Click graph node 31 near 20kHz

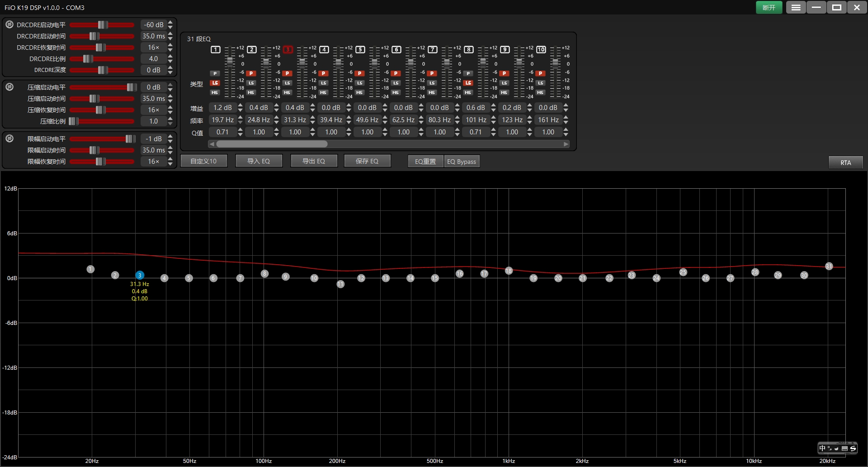point(829,266)
